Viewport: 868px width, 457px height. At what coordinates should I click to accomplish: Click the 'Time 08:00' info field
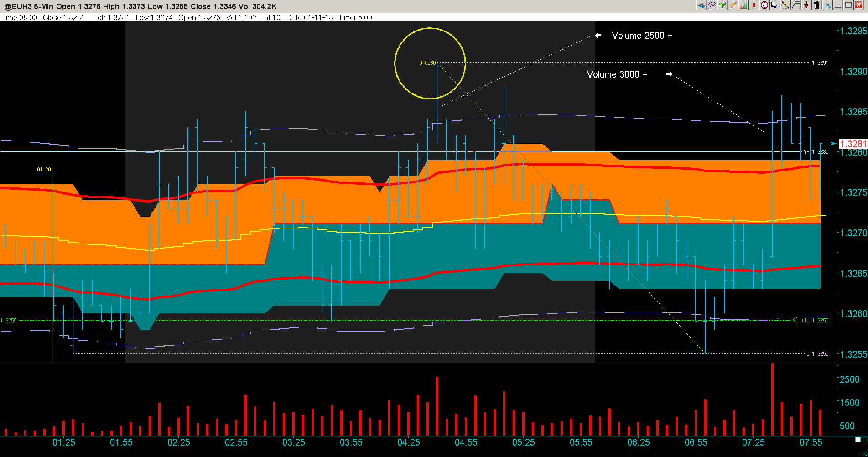coord(20,17)
